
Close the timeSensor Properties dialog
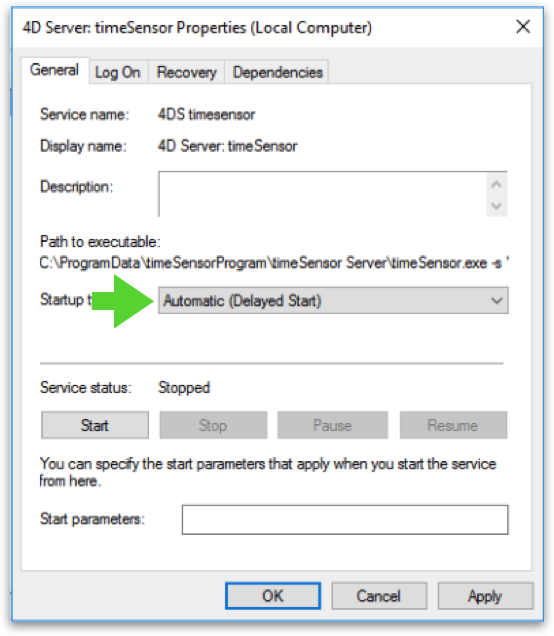point(523,27)
